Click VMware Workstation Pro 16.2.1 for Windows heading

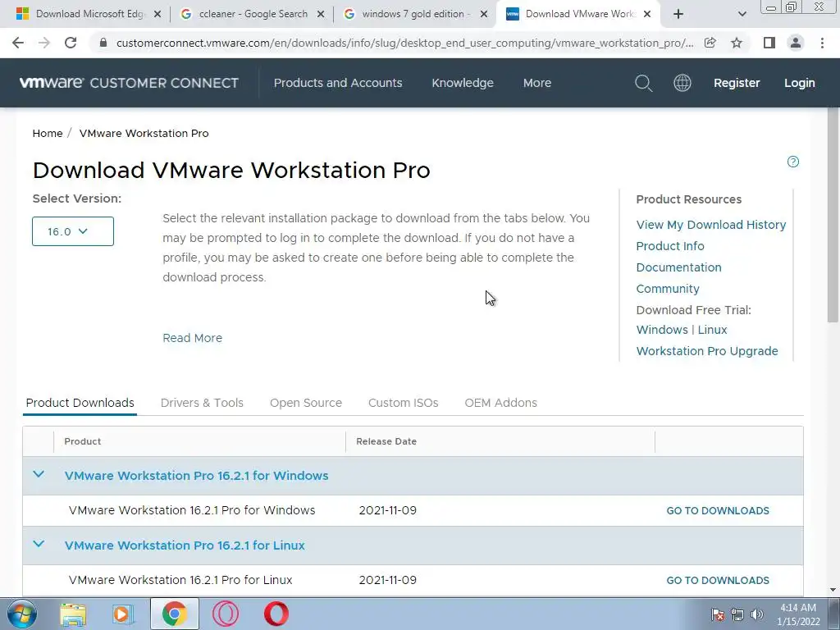(197, 476)
